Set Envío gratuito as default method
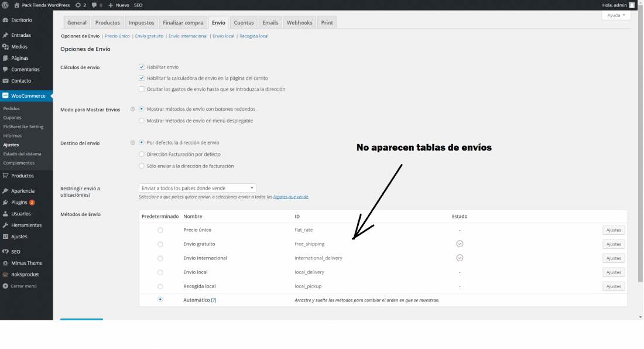The height and width of the screenshot is (349, 644). [x=160, y=244]
